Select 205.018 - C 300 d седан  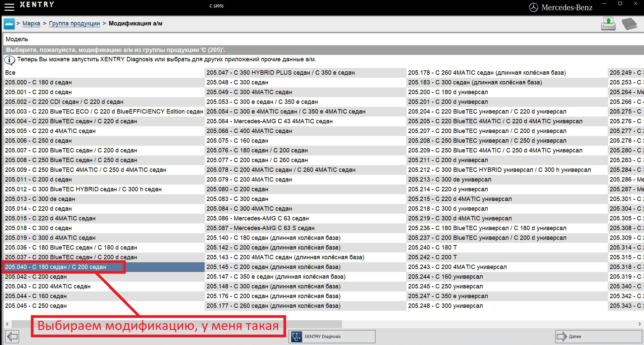click(x=104, y=228)
